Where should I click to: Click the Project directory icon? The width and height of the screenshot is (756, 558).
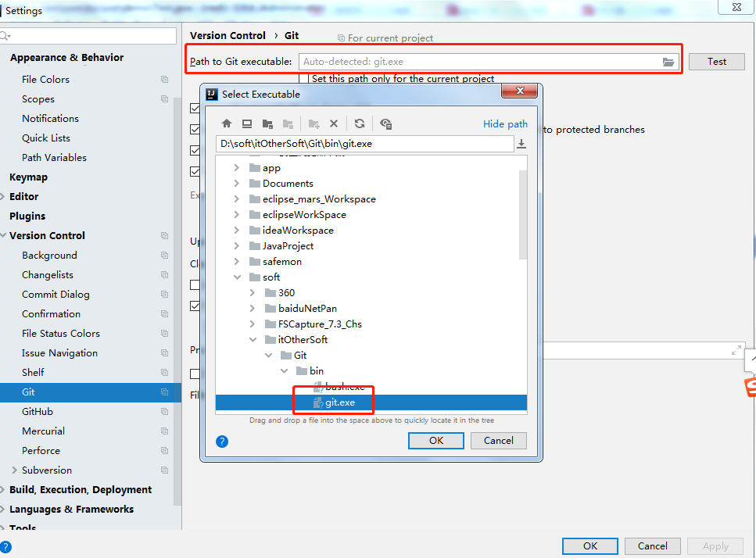click(x=267, y=123)
